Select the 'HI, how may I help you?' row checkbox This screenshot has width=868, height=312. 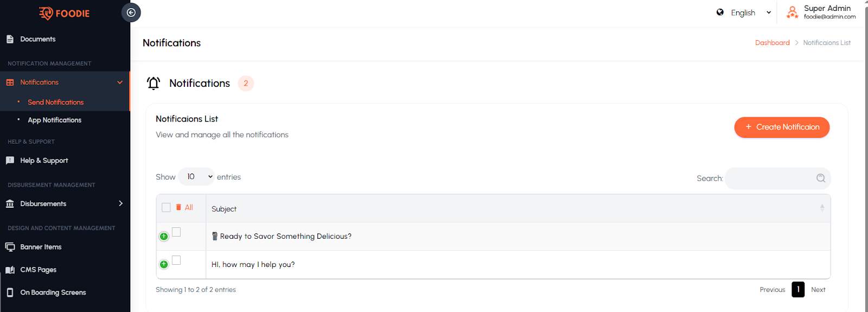[x=176, y=260]
